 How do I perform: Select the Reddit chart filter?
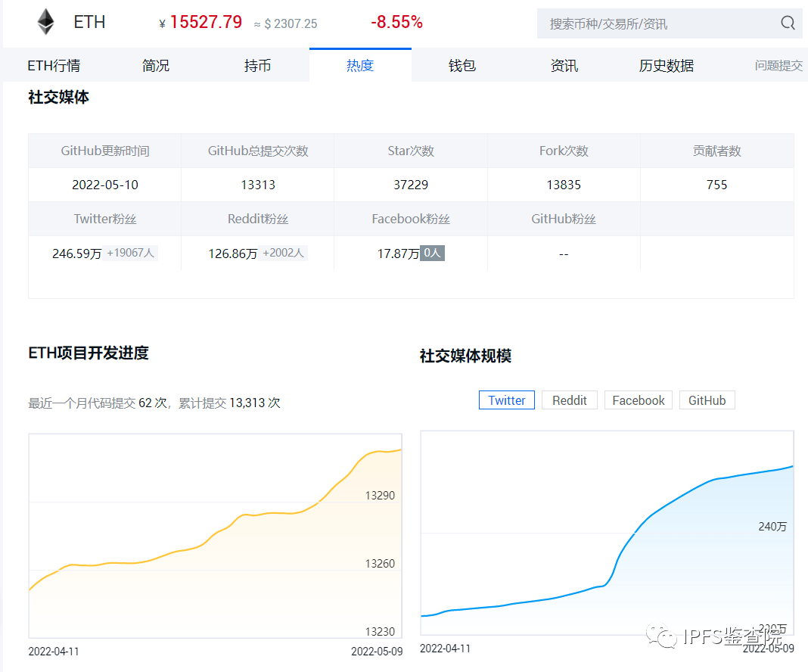(x=569, y=400)
